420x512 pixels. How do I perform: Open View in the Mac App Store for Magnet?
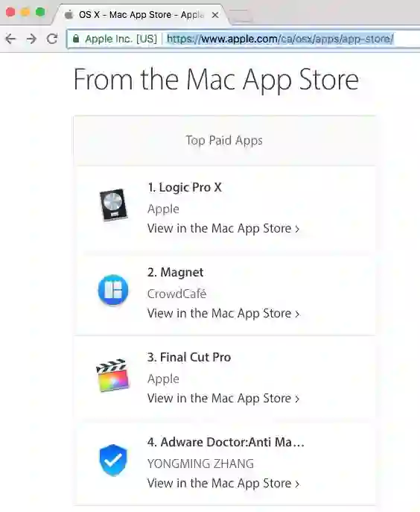(x=223, y=313)
